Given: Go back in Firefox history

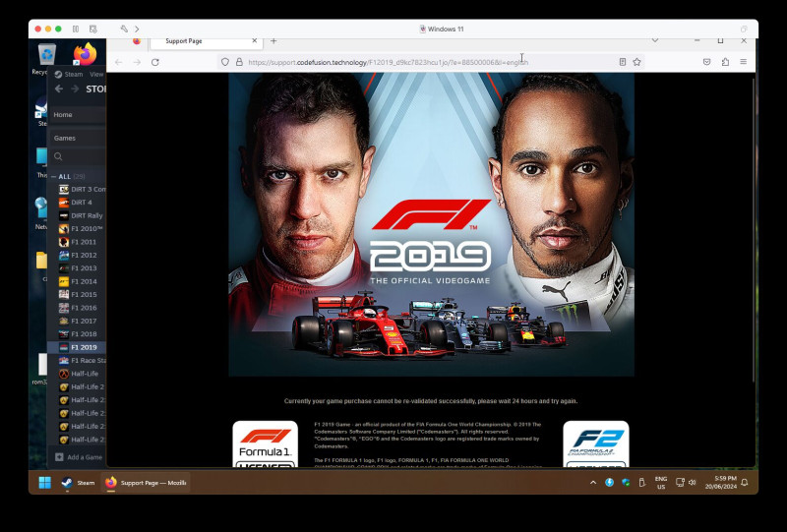Looking at the screenshot, I should pyautogui.click(x=118, y=62).
